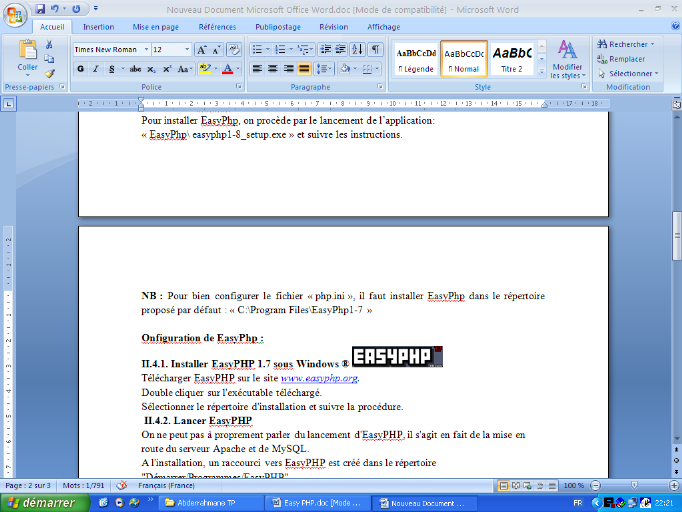Switch to Insertion tab
Screen dimensions: 682x512
pyautogui.click(x=98, y=27)
